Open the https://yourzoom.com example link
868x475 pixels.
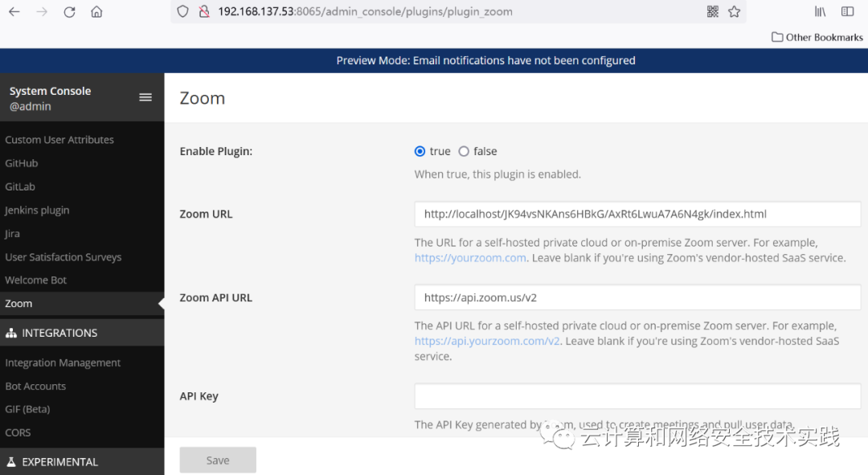click(470, 258)
